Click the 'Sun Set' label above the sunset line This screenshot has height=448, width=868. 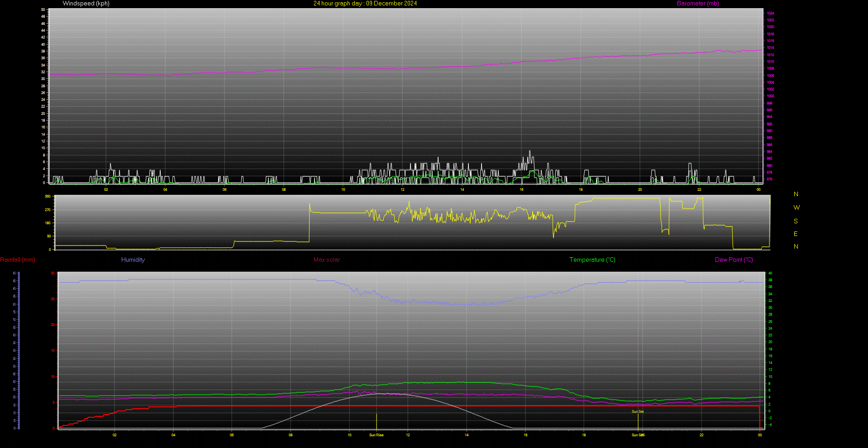[x=638, y=412]
